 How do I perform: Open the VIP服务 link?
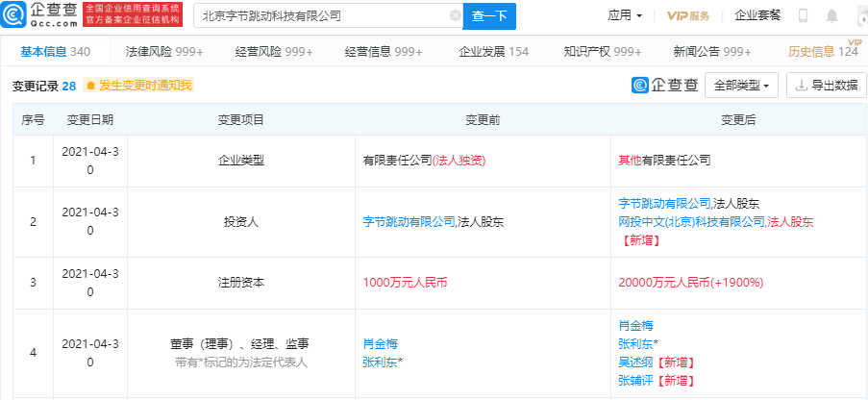(x=688, y=16)
